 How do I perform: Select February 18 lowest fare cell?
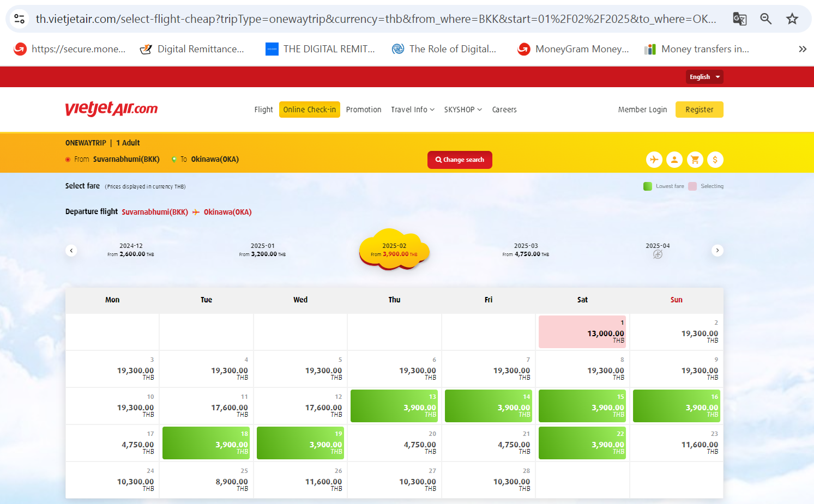click(x=206, y=443)
